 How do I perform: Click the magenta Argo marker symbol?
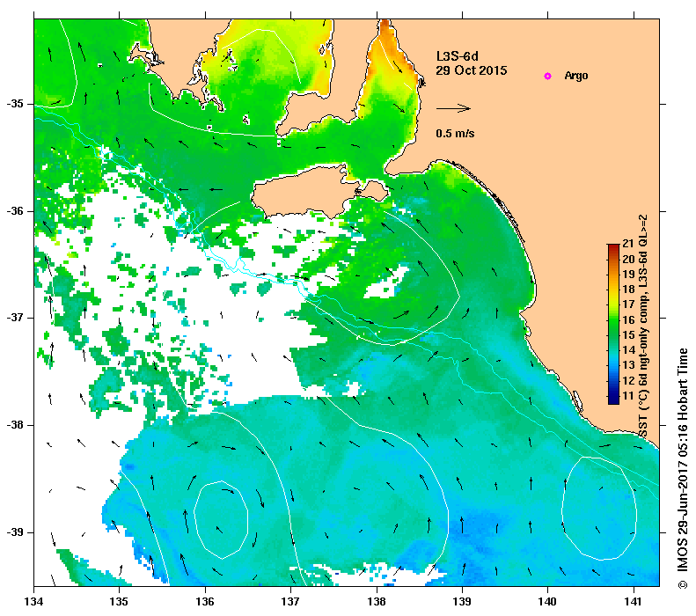[548, 76]
